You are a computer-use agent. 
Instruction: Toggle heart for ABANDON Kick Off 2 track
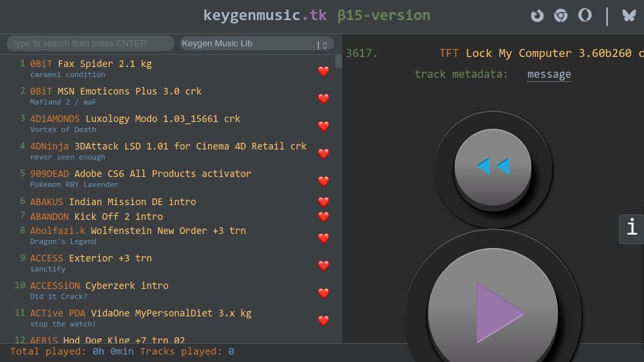(323, 217)
